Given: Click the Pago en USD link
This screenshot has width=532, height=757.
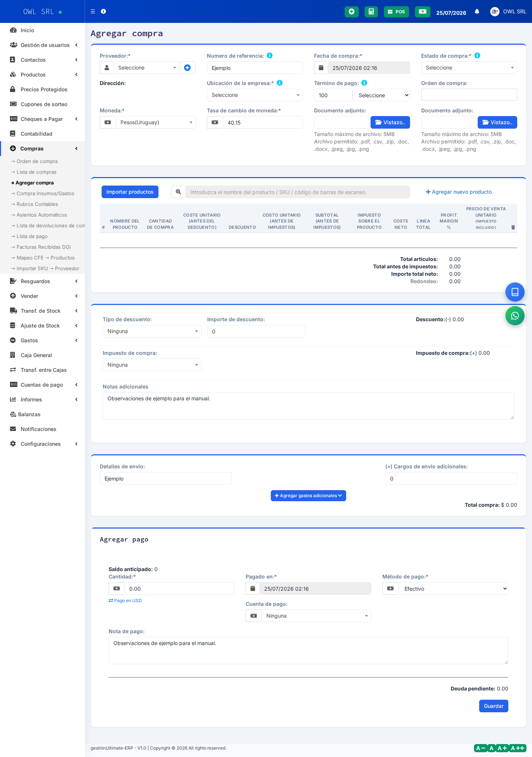Looking at the screenshot, I should coord(125,601).
